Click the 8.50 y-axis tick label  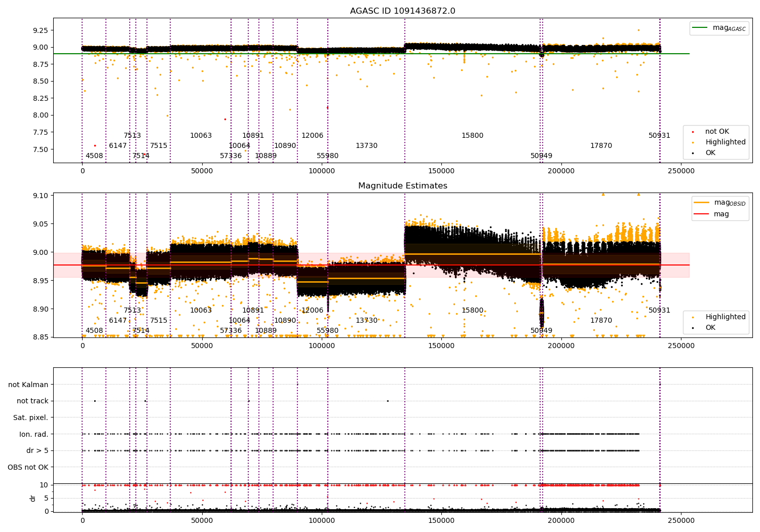click(40, 81)
